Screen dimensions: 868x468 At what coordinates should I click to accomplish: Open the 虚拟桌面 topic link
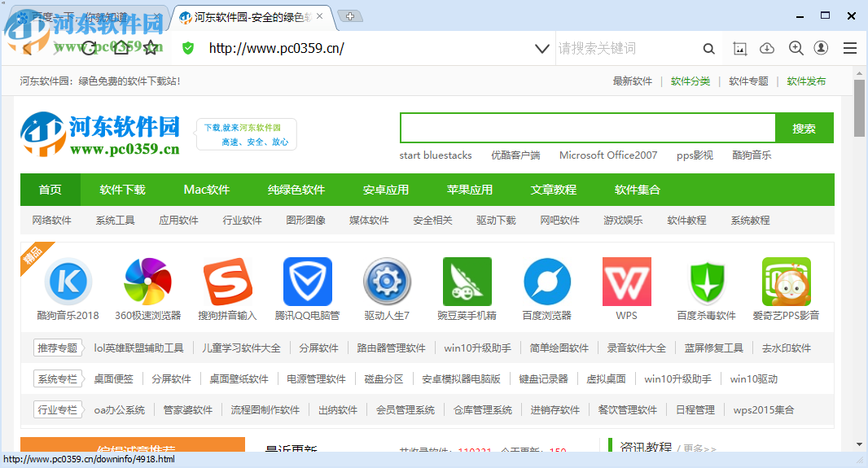click(x=606, y=379)
